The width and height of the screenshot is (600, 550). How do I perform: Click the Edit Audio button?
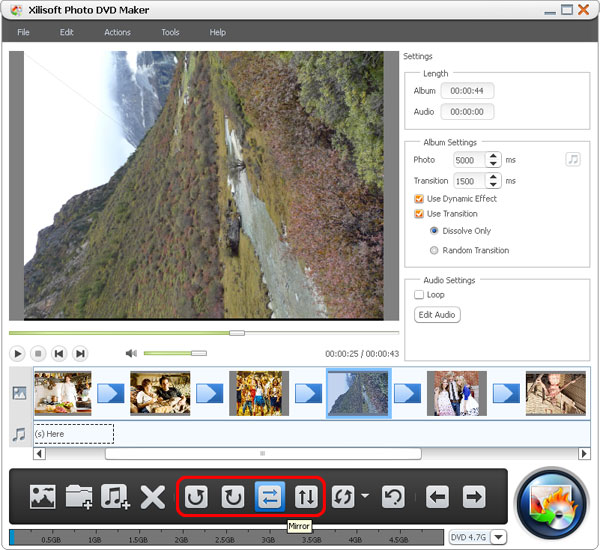point(437,315)
